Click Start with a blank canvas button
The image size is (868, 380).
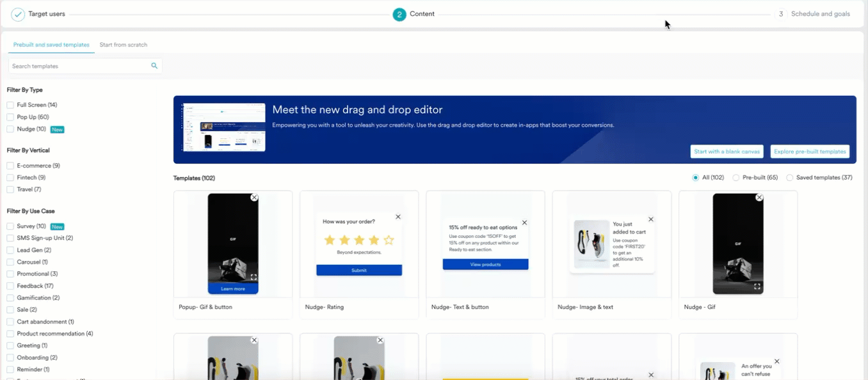[x=727, y=152]
